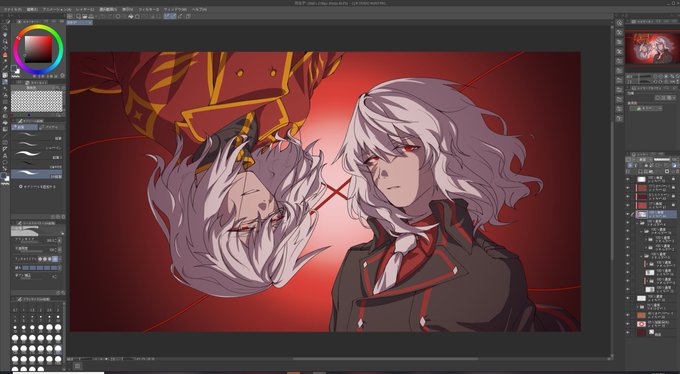The width and height of the screenshot is (680, 374).
Task: Click the topmost icon in the right dock strip
Action: pyautogui.click(x=619, y=23)
